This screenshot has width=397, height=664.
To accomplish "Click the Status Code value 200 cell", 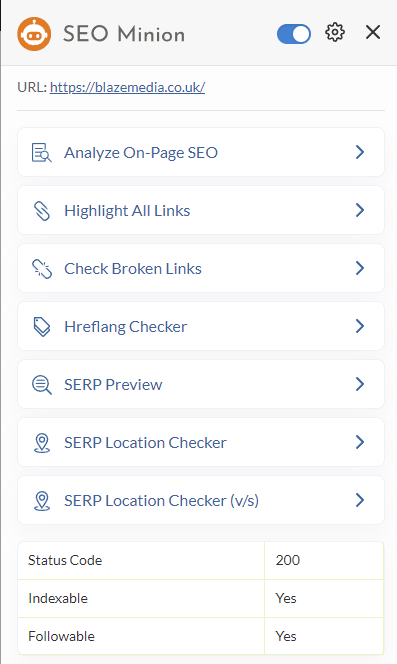I will (324, 560).
